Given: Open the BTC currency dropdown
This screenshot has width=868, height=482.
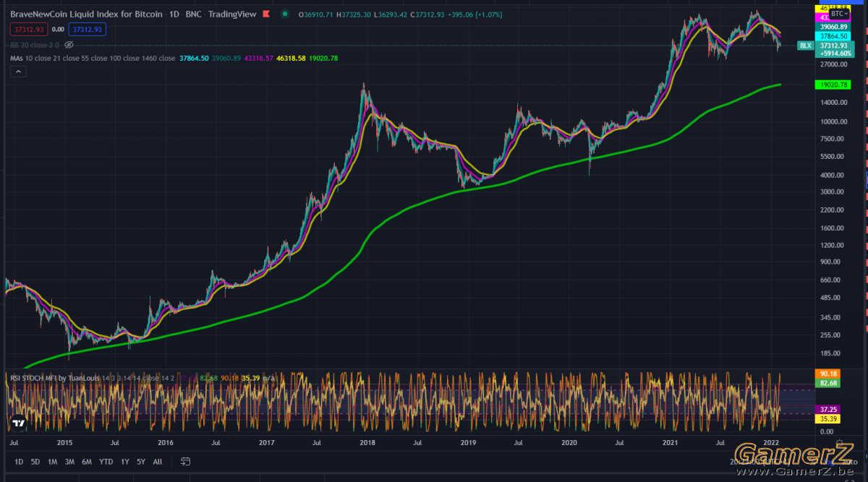Looking at the screenshot, I should point(841,14).
